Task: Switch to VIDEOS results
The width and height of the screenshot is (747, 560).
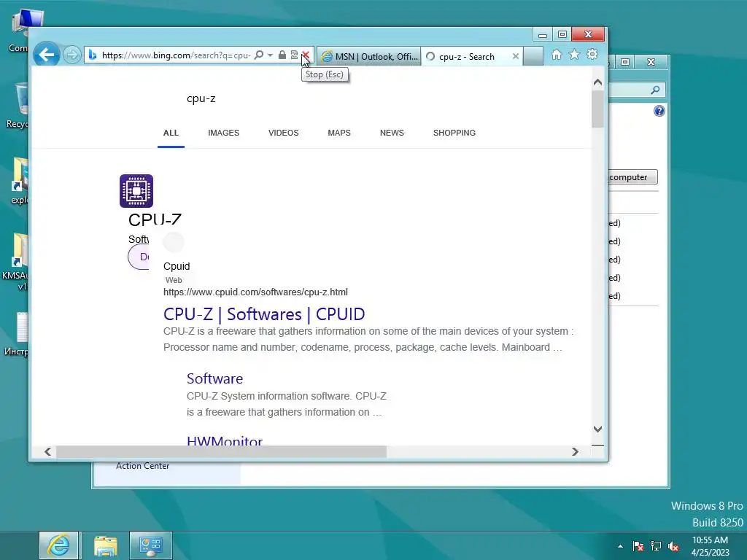Action: coord(284,133)
